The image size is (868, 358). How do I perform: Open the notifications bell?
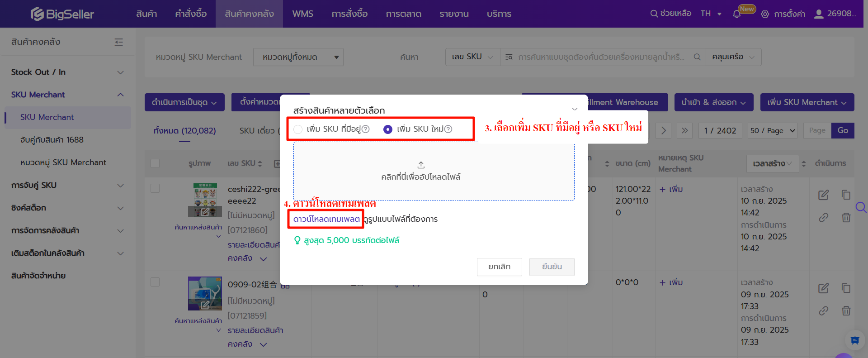[737, 14]
